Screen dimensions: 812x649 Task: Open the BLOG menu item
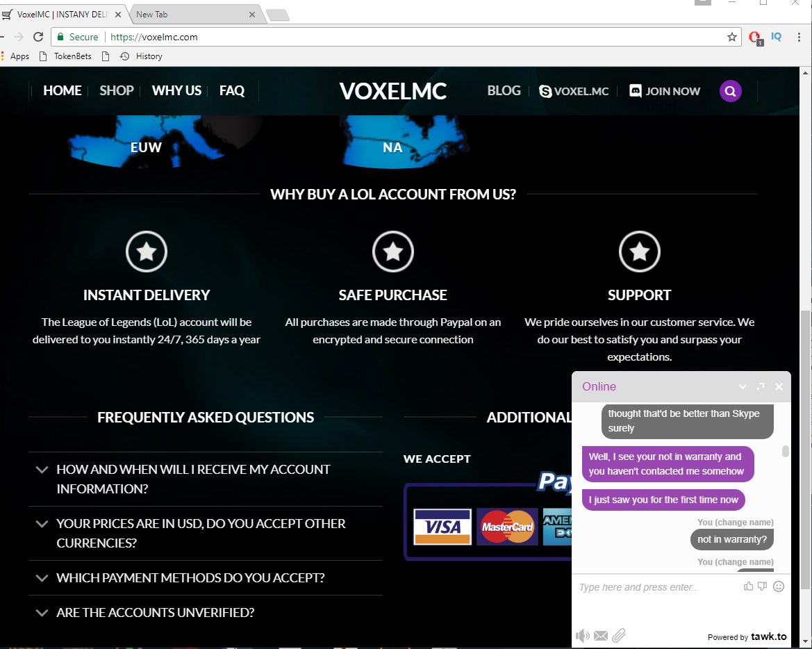pos(504,90)
